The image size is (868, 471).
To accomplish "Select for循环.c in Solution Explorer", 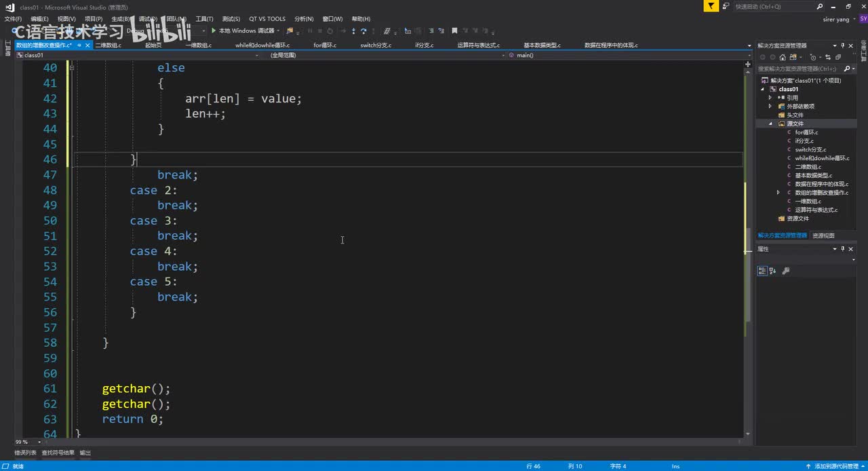I will (806, 132).
